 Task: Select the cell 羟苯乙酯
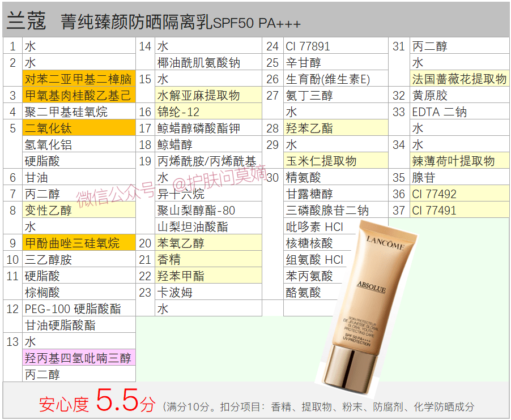click(336, 127)
